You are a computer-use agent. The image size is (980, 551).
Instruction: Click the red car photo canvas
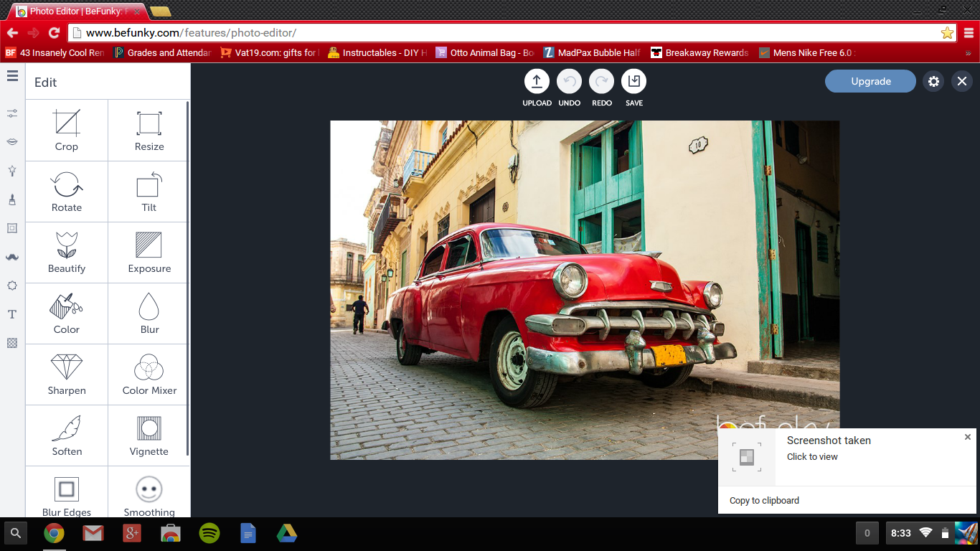pos(585,290)
